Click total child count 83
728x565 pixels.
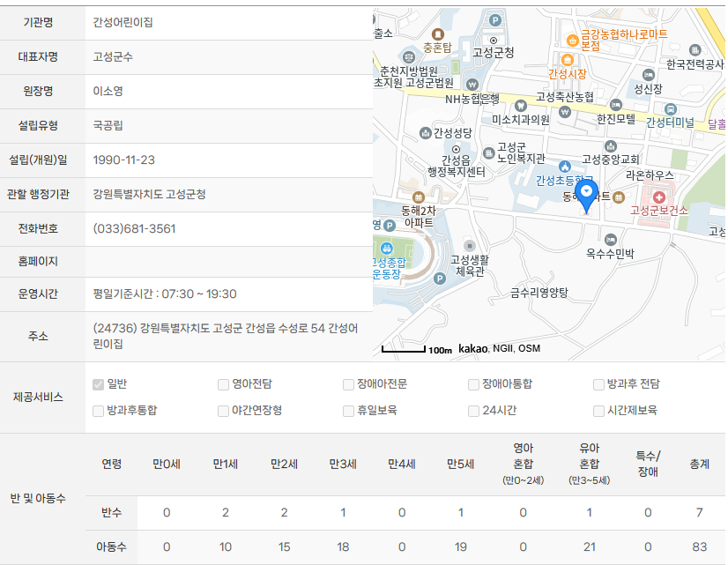(699, 546)
